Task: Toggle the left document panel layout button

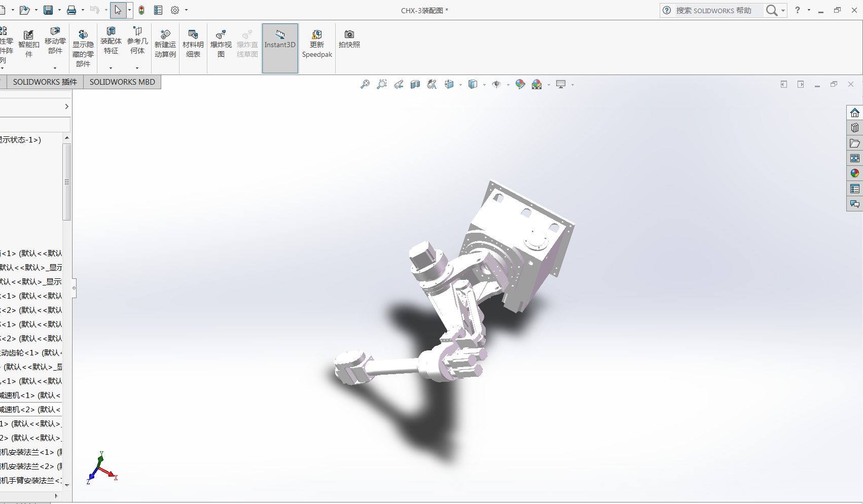Action: pyautogui.click(x=784, y=84)
